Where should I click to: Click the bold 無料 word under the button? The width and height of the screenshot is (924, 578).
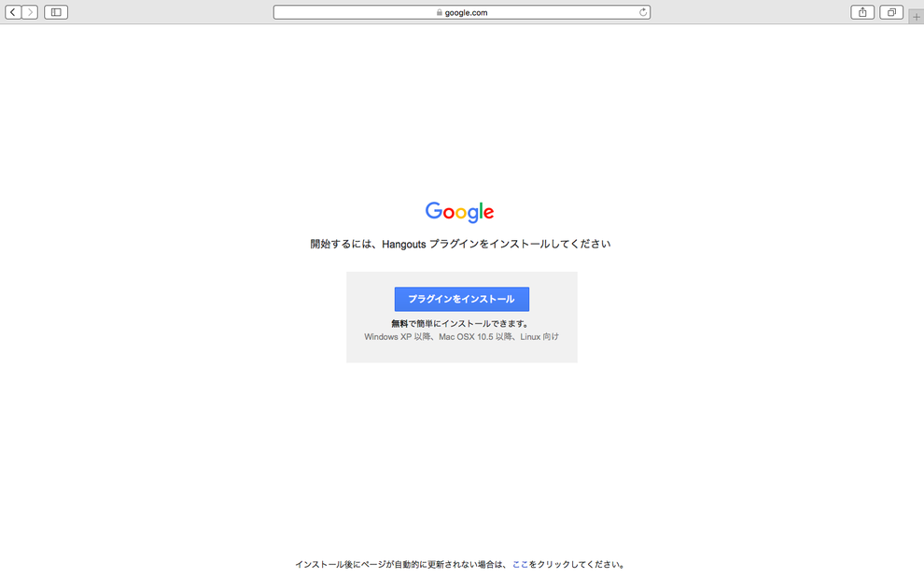click(x=399, y=323)
